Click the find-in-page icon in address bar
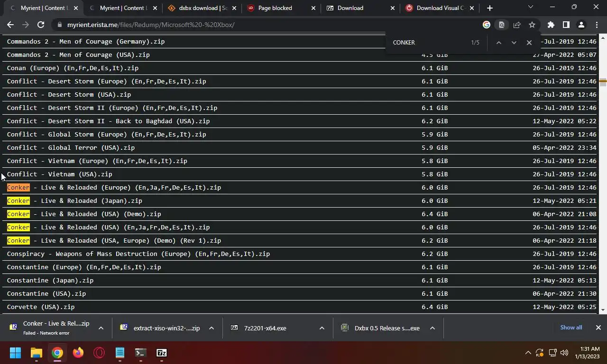Viewport: 607px width, 364px height. [x=502, y=25]
